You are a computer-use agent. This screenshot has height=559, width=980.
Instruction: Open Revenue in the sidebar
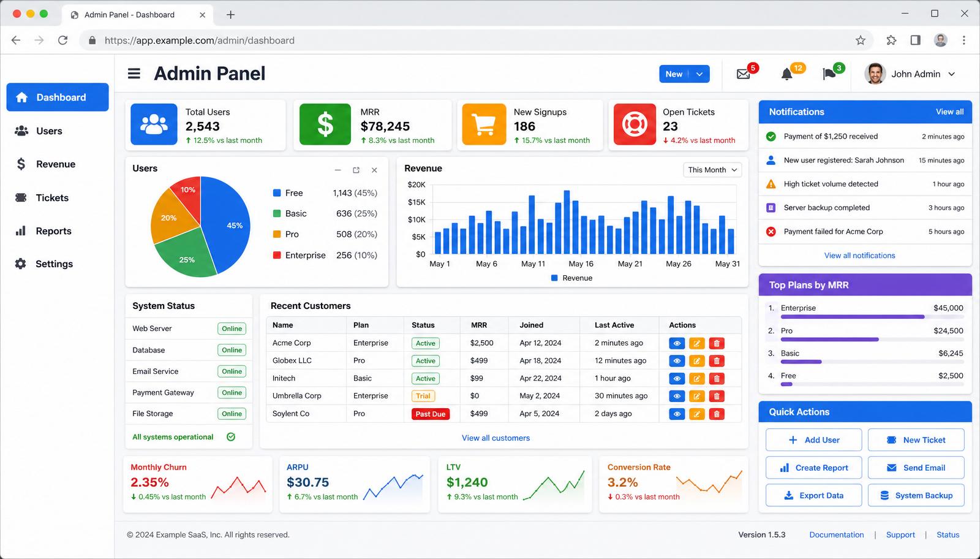[x=58, y=164]
